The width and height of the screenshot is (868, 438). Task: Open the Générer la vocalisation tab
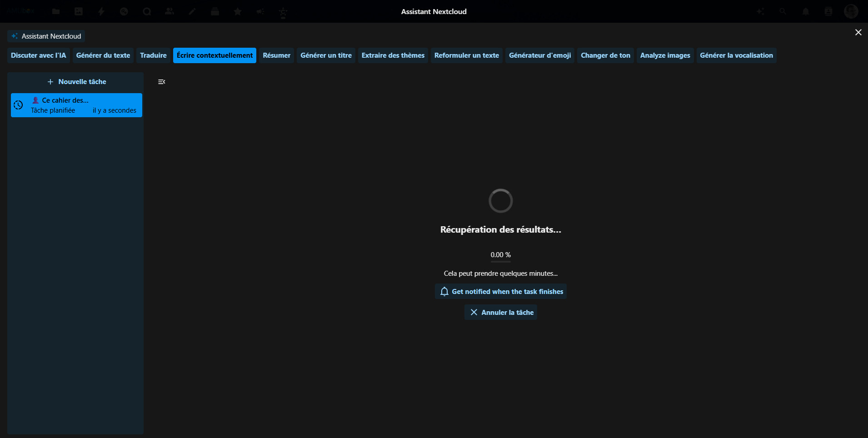click(x=736, y=55)
